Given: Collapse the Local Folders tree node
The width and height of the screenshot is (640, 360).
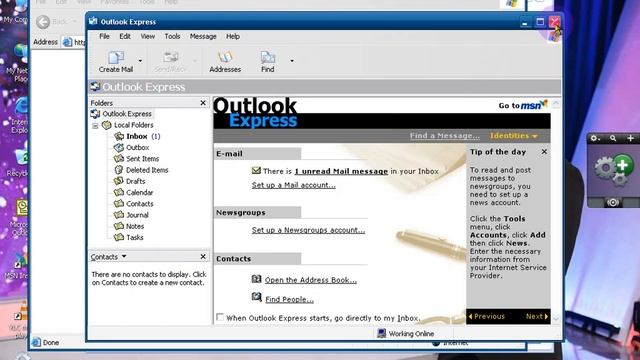Looking at the screenshot, I should pyautogui.click(x=95, y=125).
